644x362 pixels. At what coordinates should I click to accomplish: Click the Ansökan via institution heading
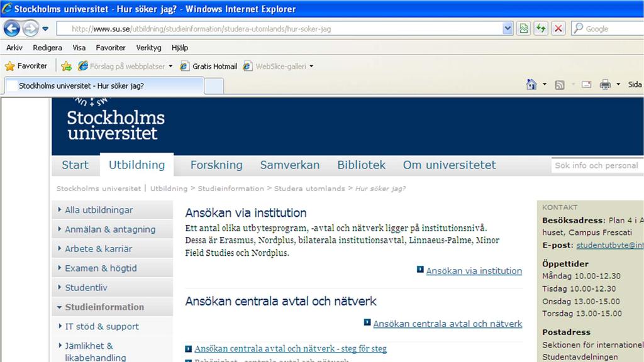pyautogui.click(x=246, y=212)
